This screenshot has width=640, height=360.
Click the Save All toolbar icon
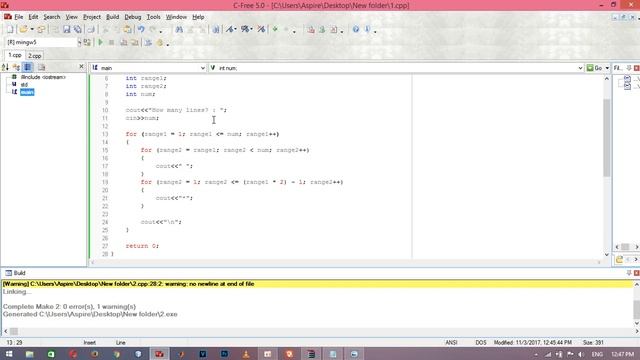pyautogui.click(x=78, y=29)
